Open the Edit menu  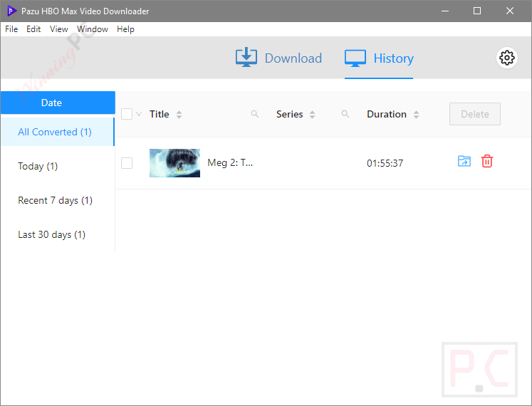pos(33,29)
